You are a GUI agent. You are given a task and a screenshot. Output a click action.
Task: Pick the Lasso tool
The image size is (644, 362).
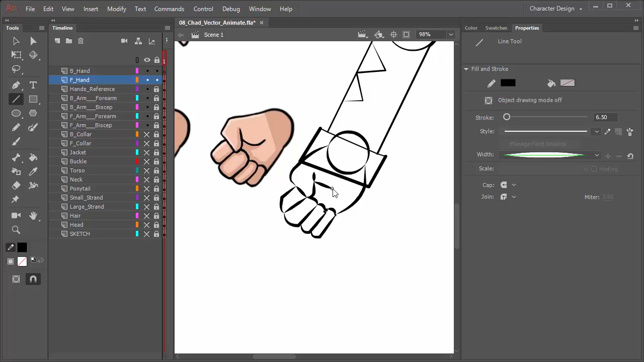point(16,69)
